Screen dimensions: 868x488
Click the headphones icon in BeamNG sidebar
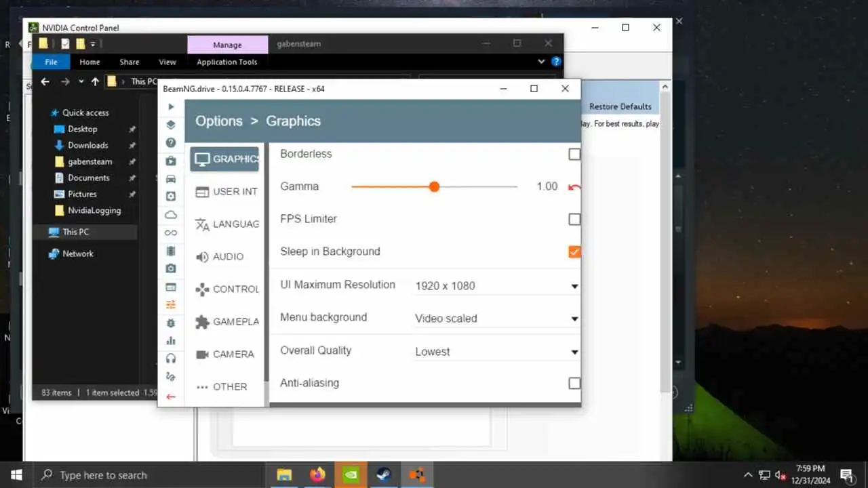click(171, 359)
